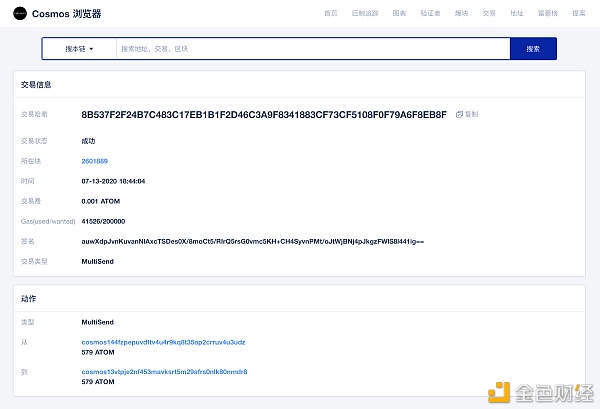Click the signature string starting auwXdpJvn
Viewport: 600px width, 409px height.
253,241
